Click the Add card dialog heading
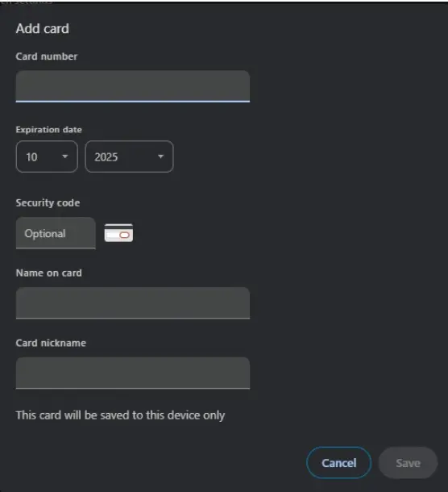 (43, 28)
